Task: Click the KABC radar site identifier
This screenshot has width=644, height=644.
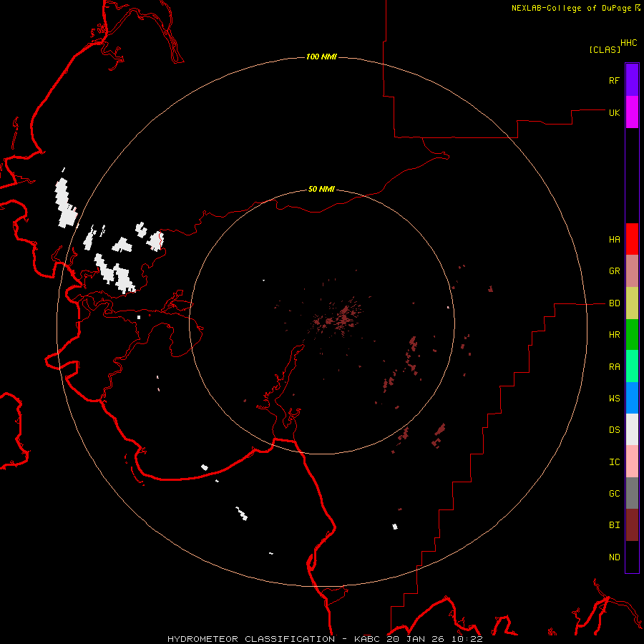Action: pos(368,639)
